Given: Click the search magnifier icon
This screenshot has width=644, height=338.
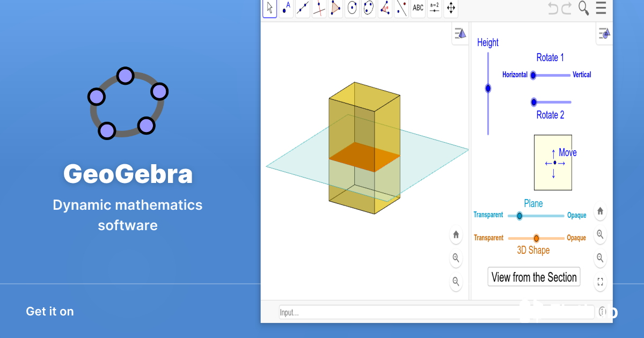Looking at the screenshot, I should click(x=583, y=8).
